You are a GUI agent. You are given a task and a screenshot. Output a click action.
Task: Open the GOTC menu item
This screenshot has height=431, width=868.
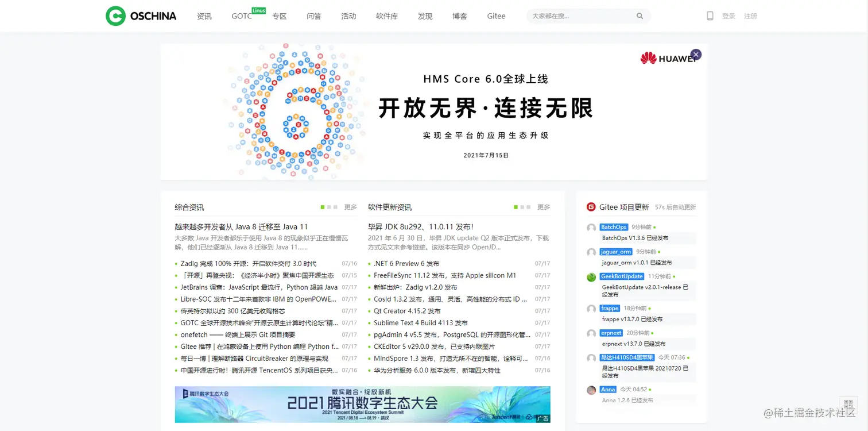pos(242,16)
